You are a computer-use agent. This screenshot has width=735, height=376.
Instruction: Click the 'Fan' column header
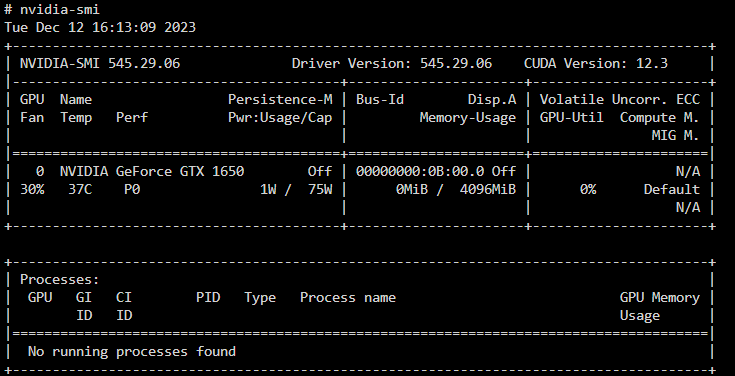(32, 118)
